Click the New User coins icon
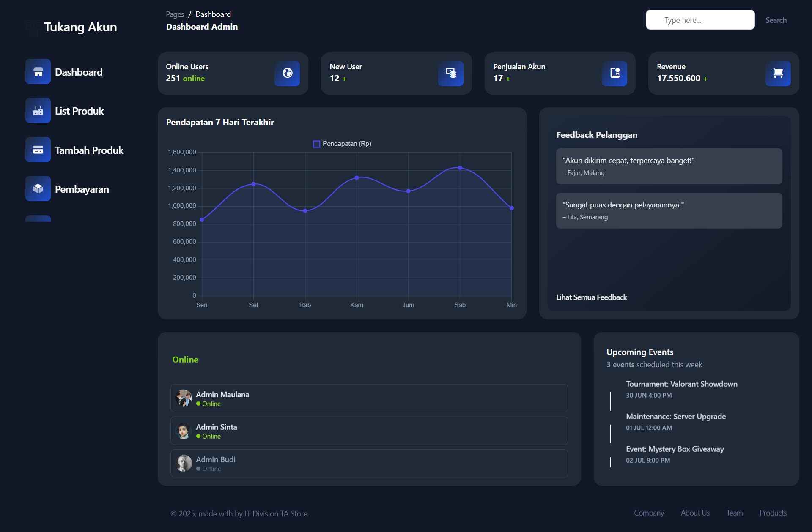Screen dimensions: 812x532 pyautogui.click(x=451, y=74)
